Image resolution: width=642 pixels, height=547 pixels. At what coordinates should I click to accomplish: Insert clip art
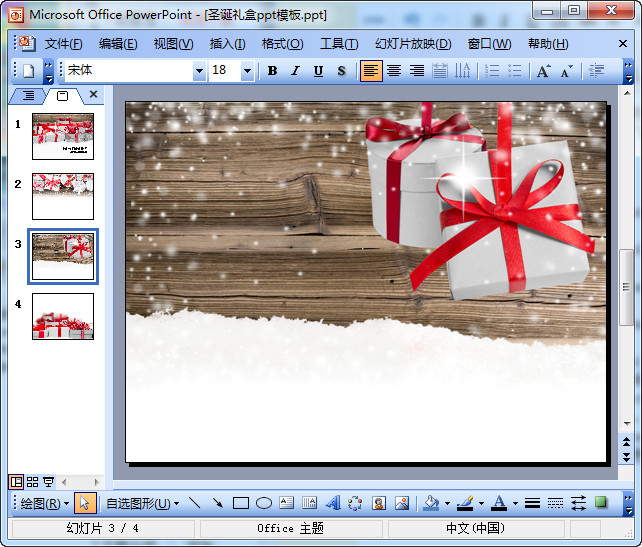[x=379, y=503]
